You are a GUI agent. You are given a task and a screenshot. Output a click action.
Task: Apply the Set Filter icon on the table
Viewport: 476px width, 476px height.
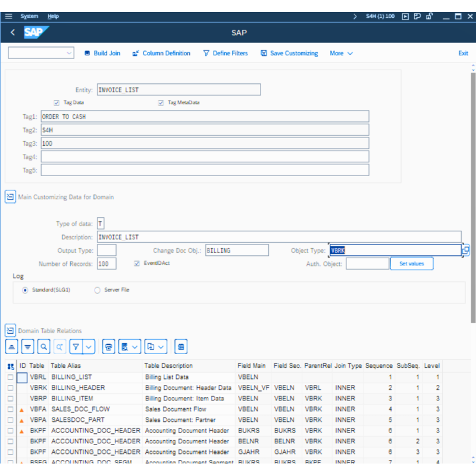75,346
